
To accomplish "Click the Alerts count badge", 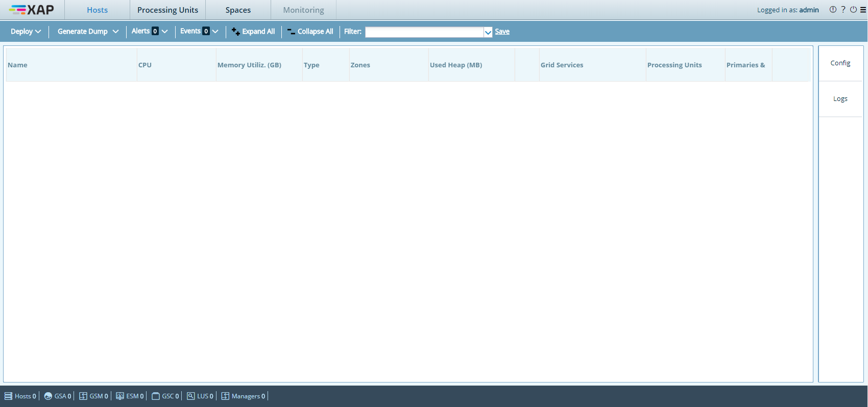I will click(x=155, y=31).
